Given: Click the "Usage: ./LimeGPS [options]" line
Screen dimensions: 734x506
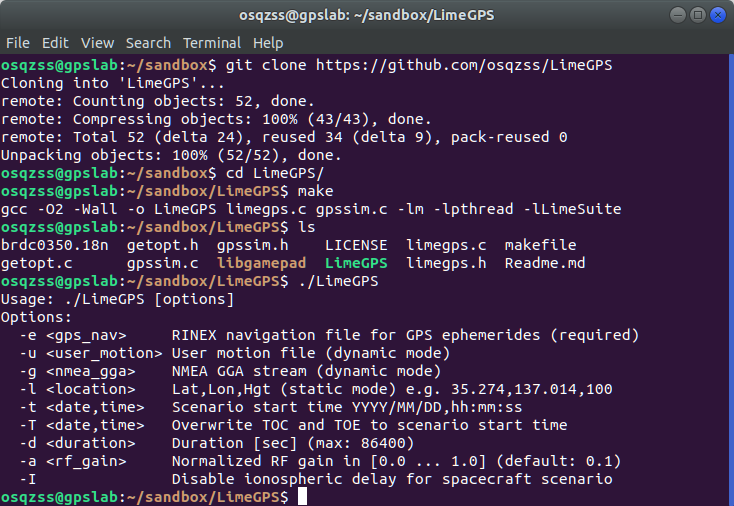Looking at the screenshot, I should [117, 300].
